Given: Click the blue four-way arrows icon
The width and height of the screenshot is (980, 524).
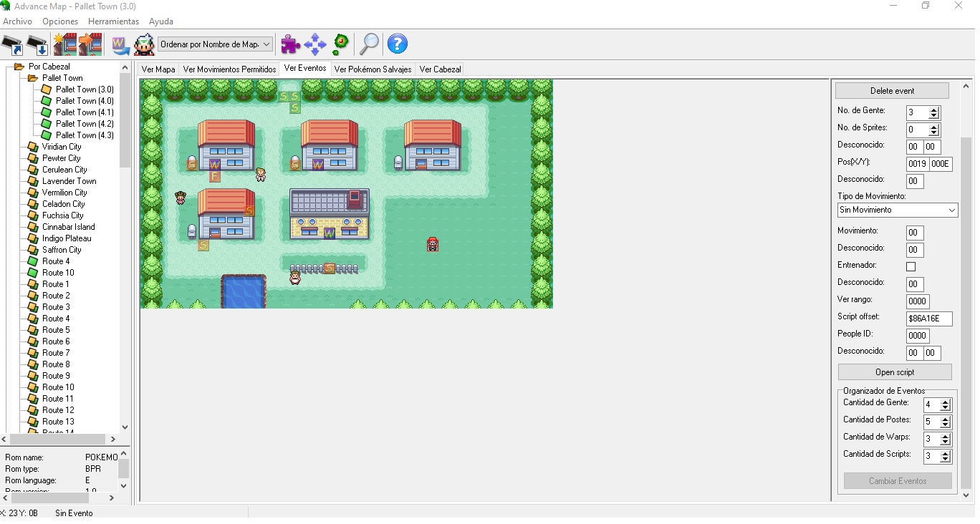Looking at the screenshot, I should click(315, 44).
